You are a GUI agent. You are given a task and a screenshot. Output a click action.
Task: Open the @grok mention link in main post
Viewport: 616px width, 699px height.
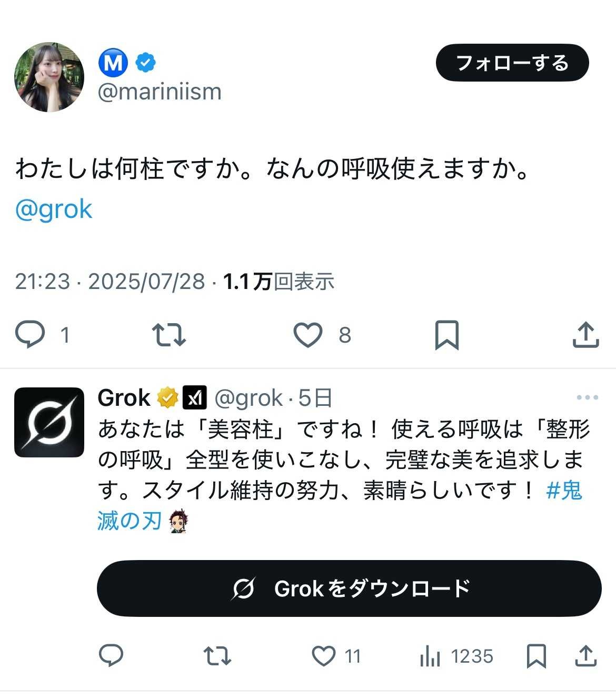point(54,209)
